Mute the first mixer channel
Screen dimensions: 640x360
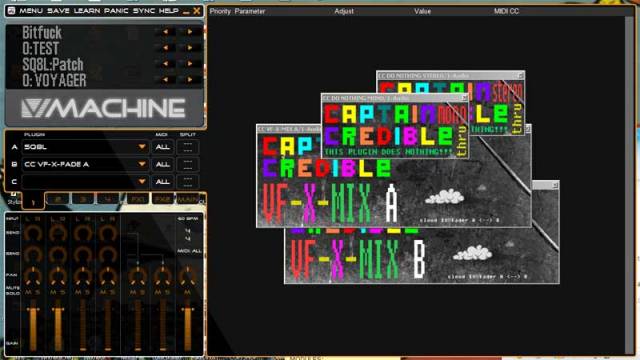[x=27, y=292]
